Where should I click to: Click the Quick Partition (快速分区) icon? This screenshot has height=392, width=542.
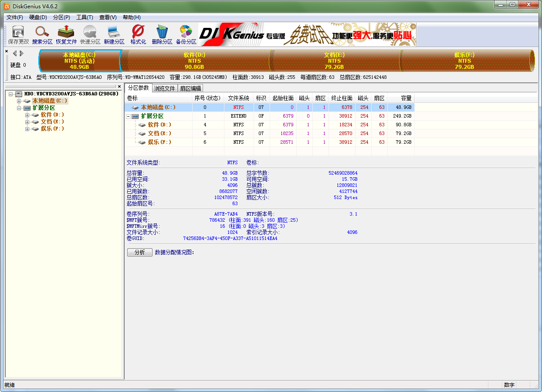coord(90,34)
